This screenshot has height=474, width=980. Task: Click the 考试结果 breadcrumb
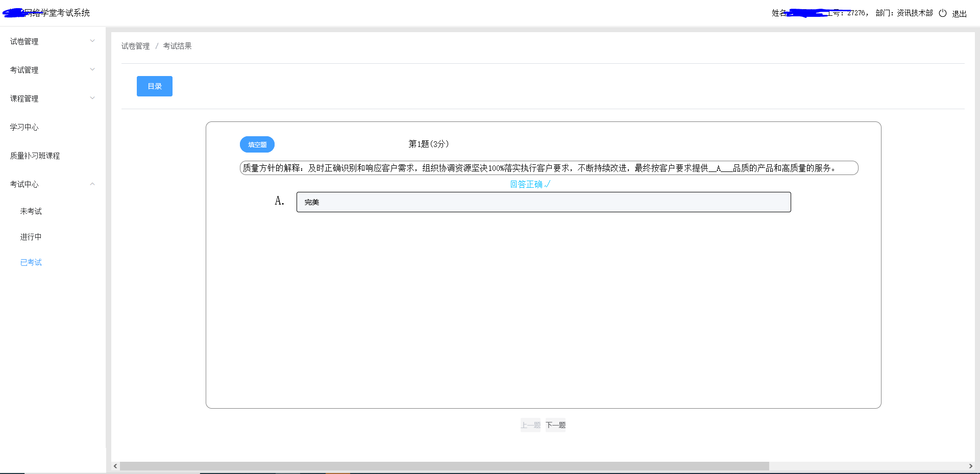pos(177,46)
